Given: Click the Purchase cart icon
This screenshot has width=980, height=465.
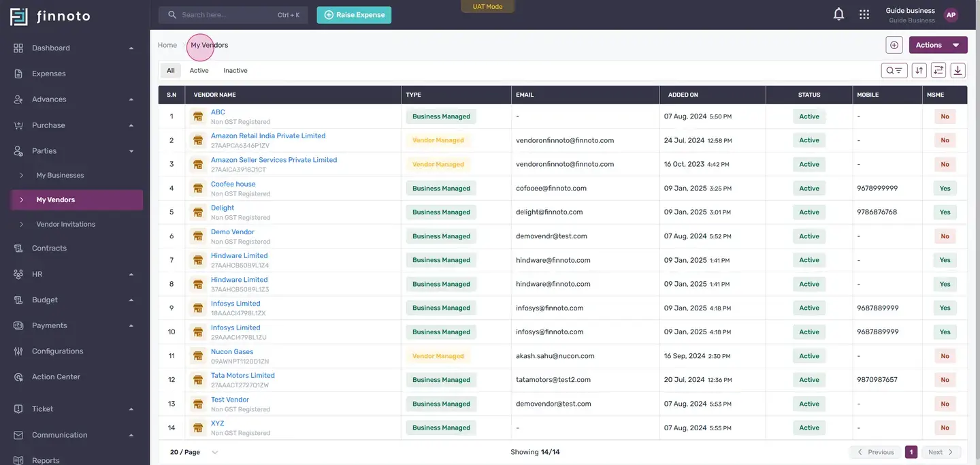Looking at the screenshot, I should pyautogui.click(x=18, y=125).
